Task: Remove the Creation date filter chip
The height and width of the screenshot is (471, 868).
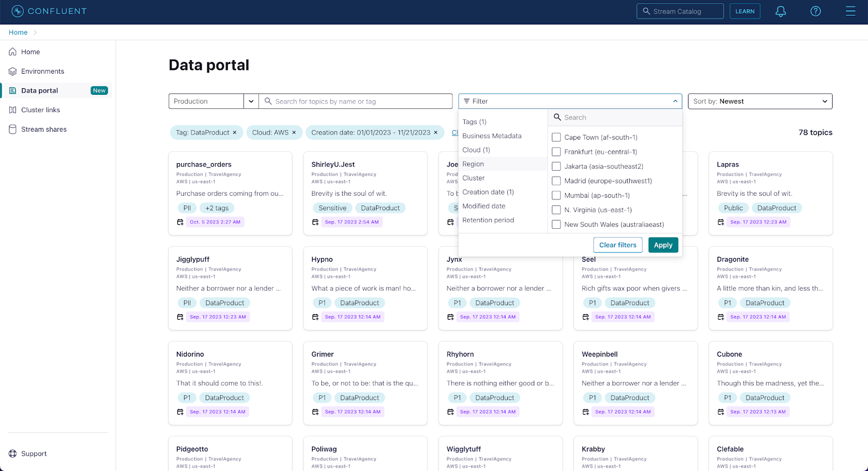Action: (x=436, y=132)
